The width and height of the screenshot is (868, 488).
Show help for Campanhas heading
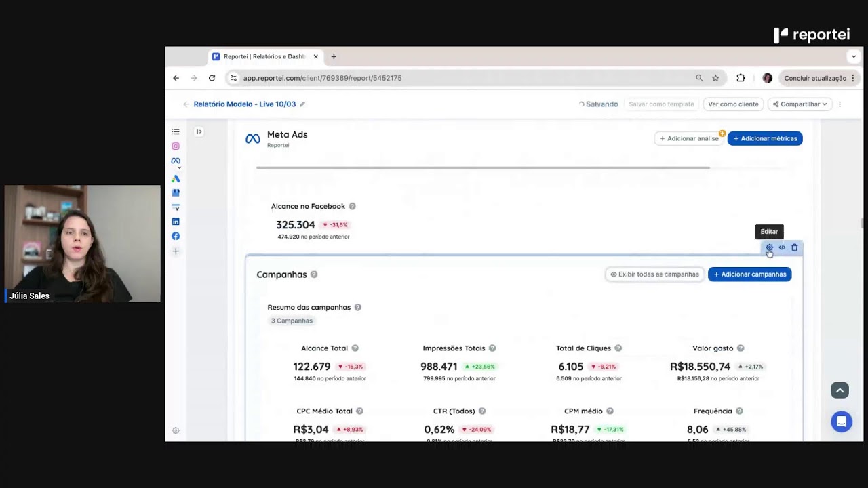[314, 274]
